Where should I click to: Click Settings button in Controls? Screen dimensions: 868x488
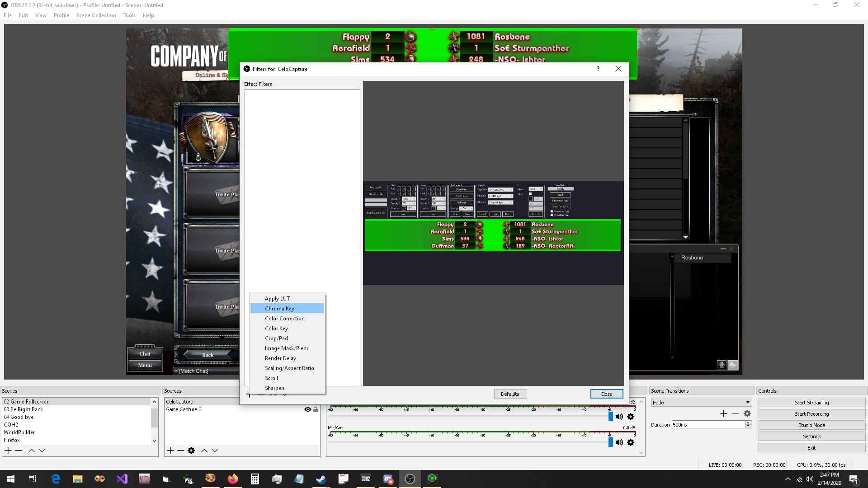click(811, 436)
